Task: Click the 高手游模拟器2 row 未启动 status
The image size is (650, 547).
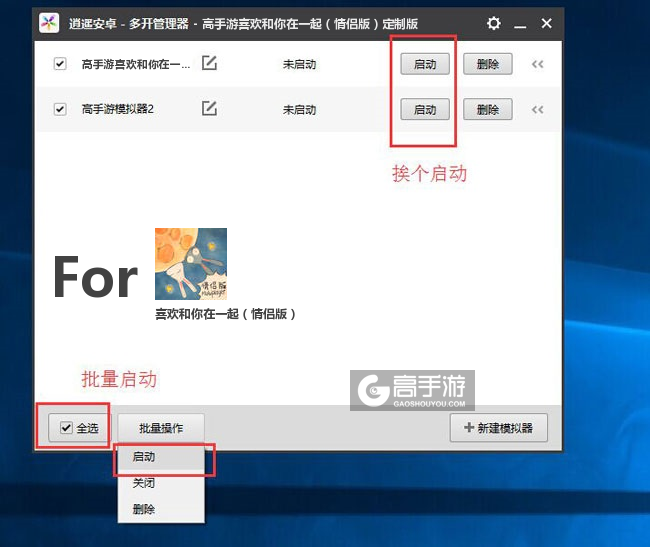Action: (299, 109)
